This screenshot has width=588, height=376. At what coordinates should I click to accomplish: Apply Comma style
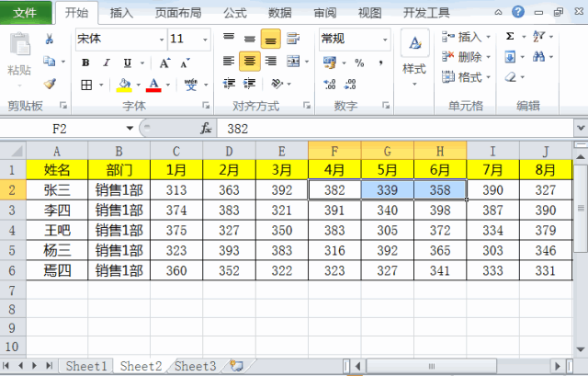[380, 63]
